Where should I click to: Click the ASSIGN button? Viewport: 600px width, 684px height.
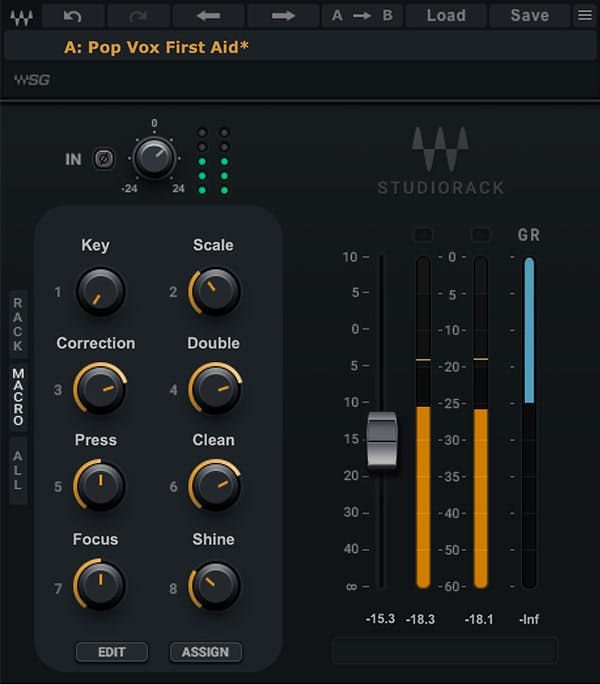[x=205, y=652]
